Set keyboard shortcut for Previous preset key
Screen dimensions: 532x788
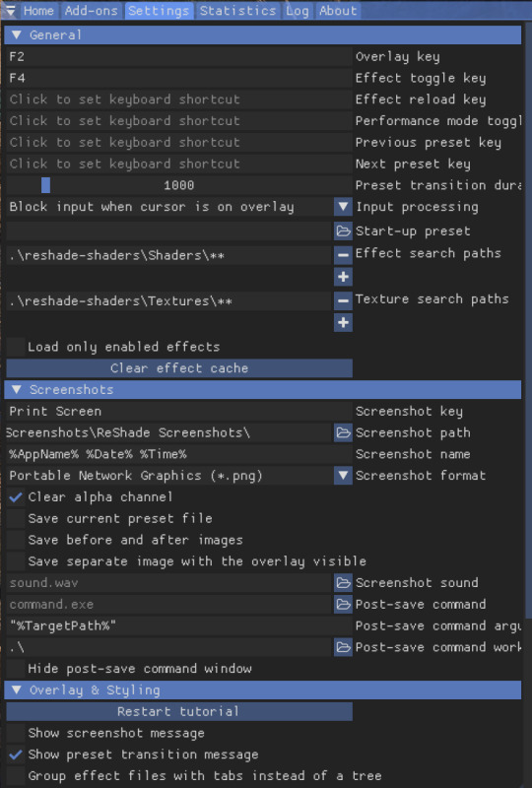[179, 142]
